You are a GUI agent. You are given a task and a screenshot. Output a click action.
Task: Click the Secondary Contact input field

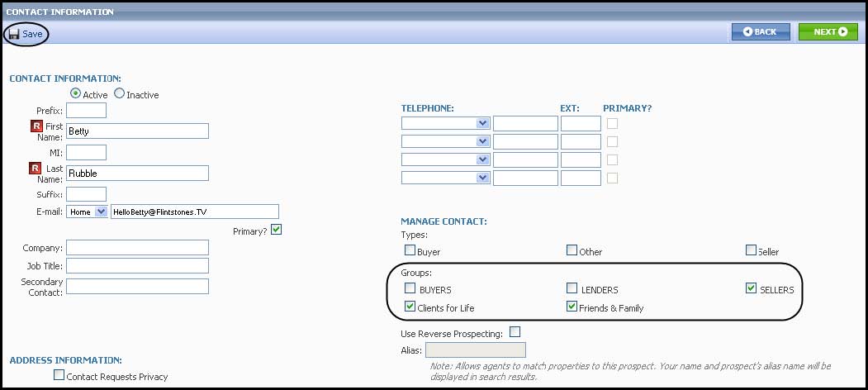[137, 286]
